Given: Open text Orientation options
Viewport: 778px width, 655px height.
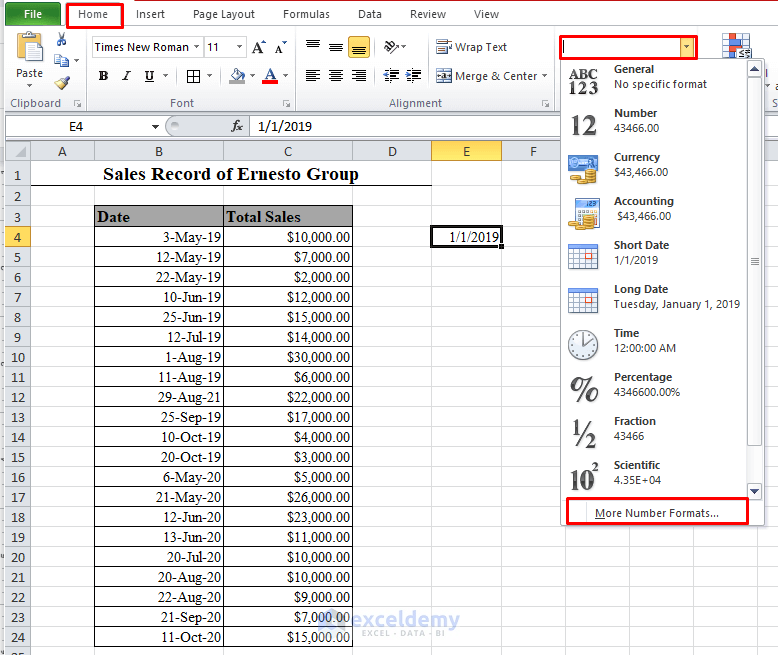Looking at the screenshot, I should [x=395, y=47].
